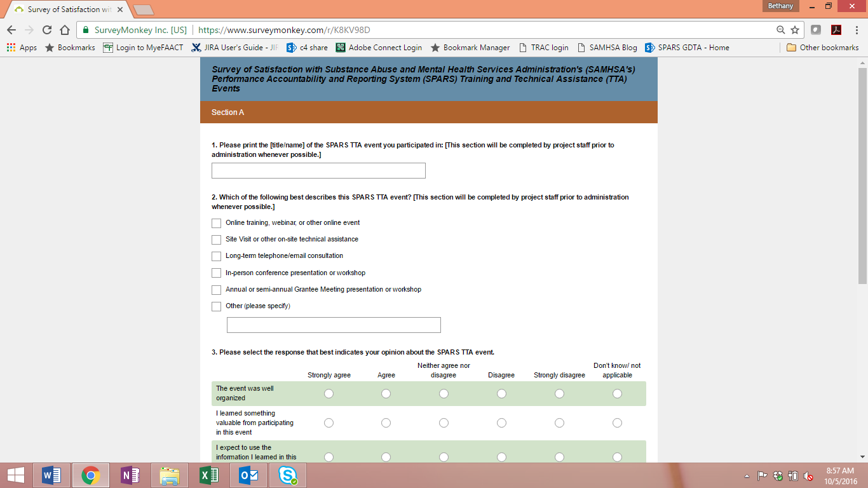Open Bookmark Manager bookmark

[470, 48]
